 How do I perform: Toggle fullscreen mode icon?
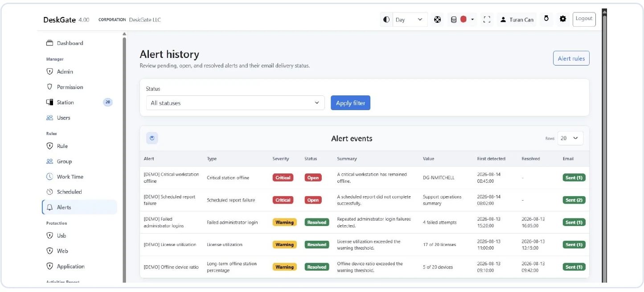[487, 20]
